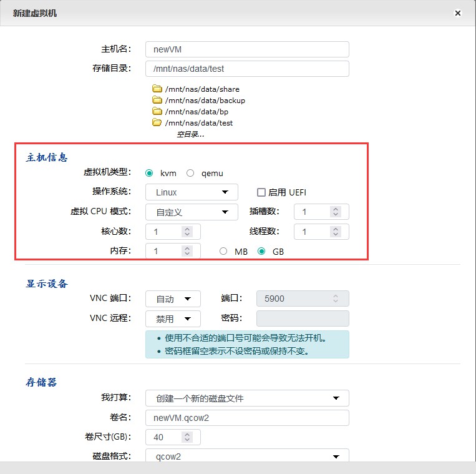Image resolution: width=476 pixels, height=474 pixels.
Task: Click the 卷尺寸(GB) stepper field
Action: pos(173,437)
